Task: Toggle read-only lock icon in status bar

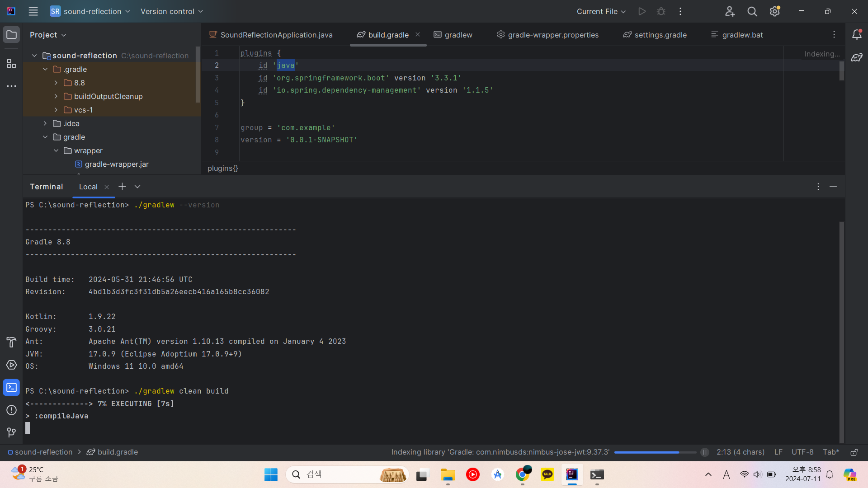Action: pos(854,452)
